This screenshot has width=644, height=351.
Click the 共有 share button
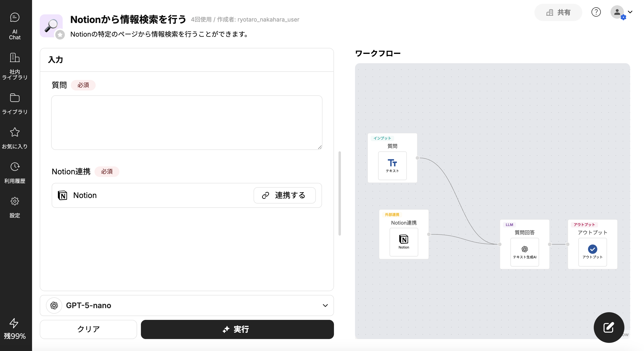click(558, 12)
